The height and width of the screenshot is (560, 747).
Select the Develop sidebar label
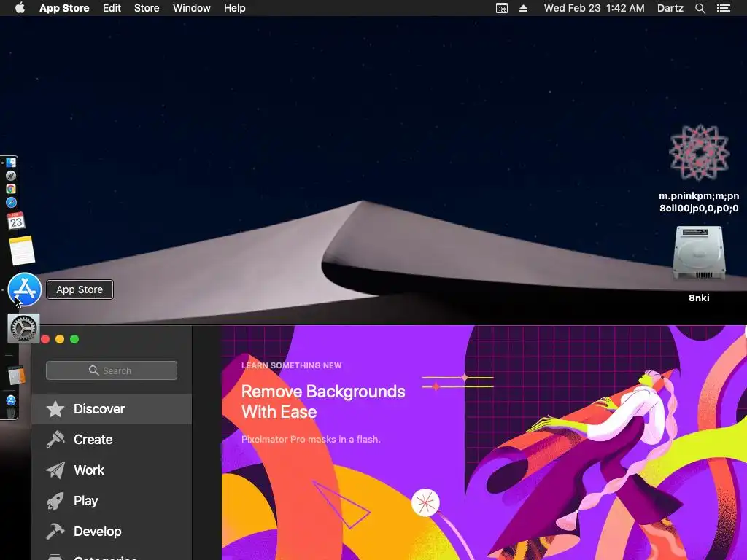tap(98, 532)
